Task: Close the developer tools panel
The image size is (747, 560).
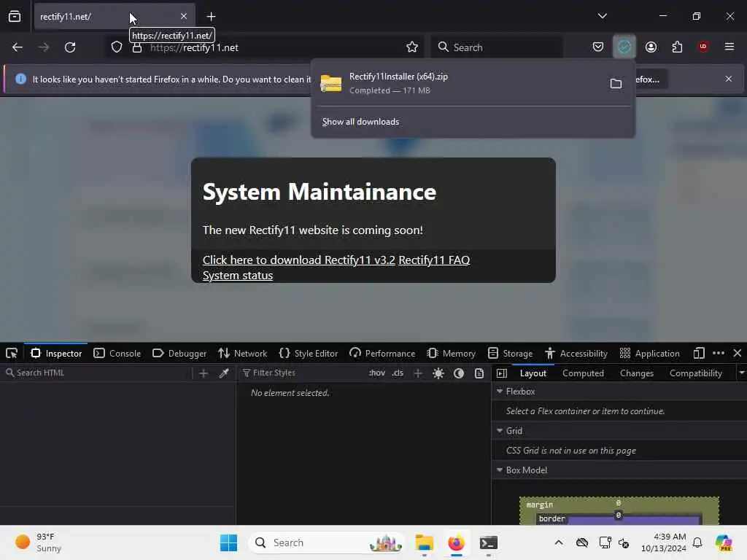Action: (738, 354)
